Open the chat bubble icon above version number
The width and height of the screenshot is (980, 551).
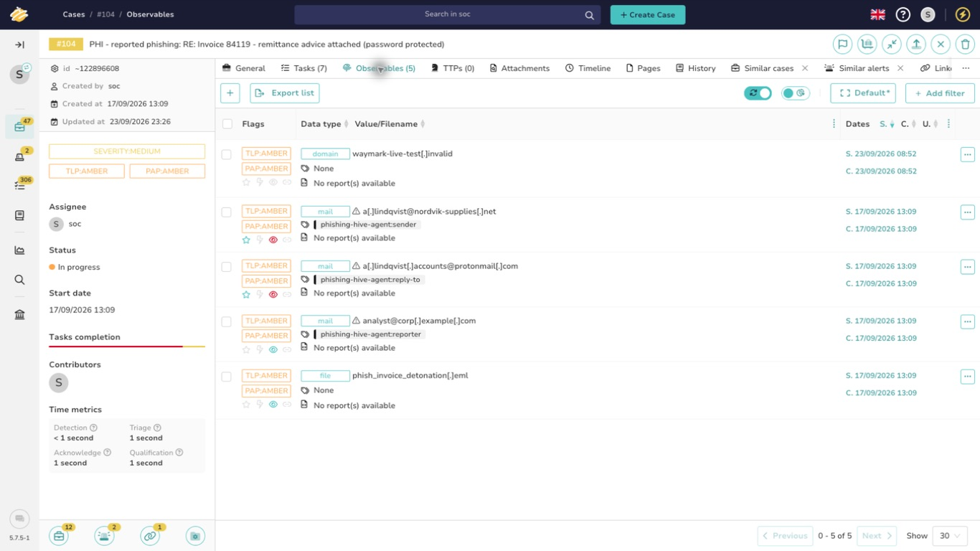[19, 519]
